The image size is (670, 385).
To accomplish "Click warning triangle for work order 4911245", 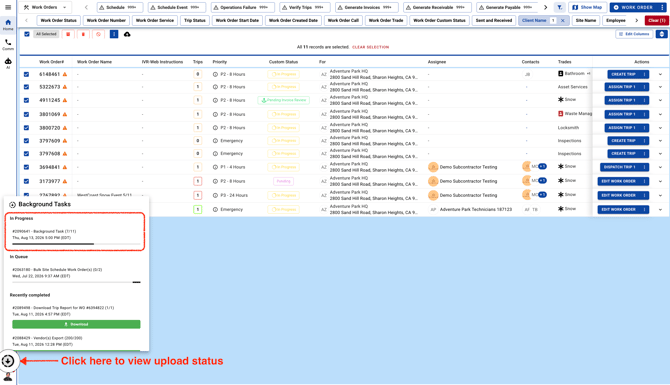I will tap(65, 100).
